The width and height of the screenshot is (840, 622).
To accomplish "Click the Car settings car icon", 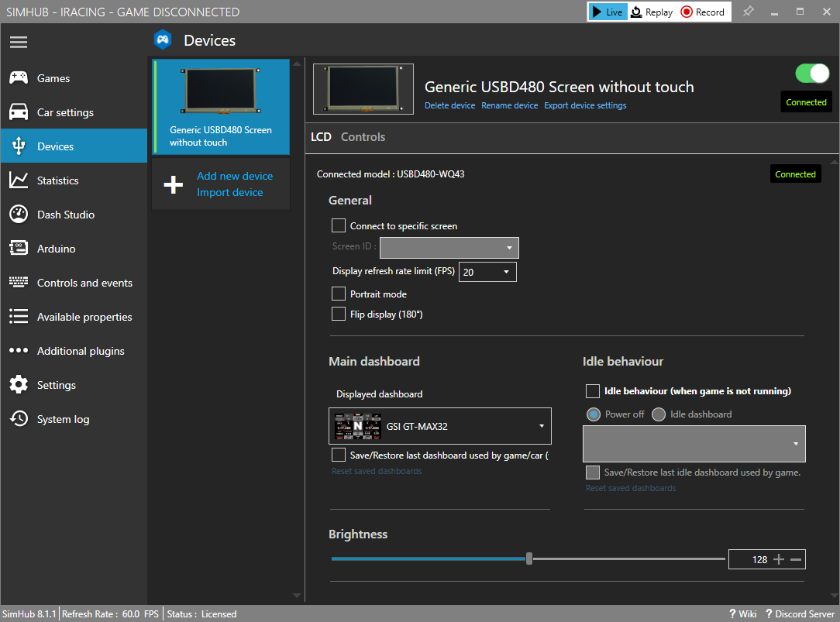I will click(19, 112).
